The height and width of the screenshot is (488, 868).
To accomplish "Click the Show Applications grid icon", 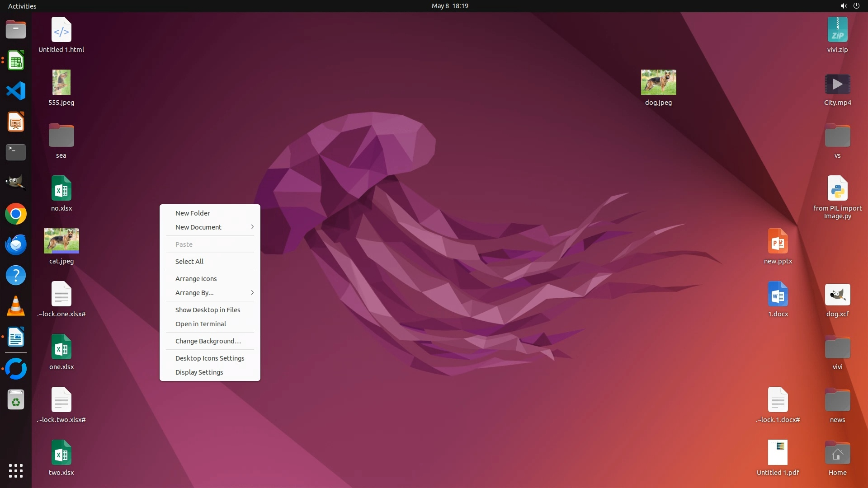I will click(16, 470).
